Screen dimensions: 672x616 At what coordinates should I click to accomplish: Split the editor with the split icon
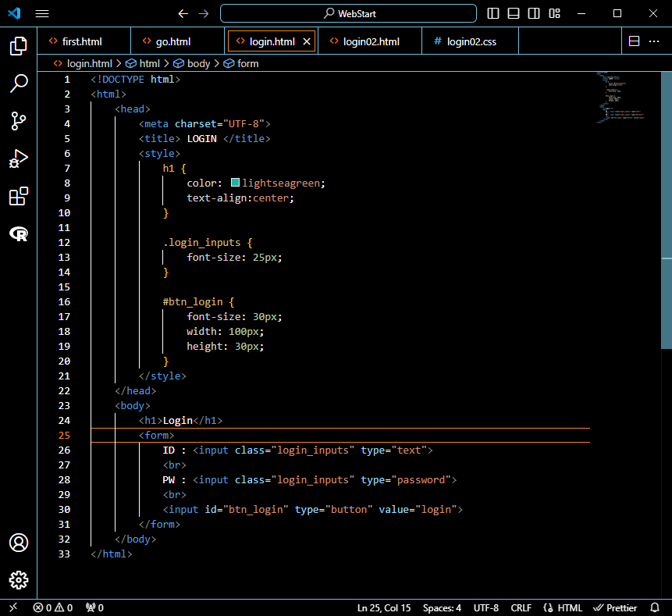click(x=635, y=41)
